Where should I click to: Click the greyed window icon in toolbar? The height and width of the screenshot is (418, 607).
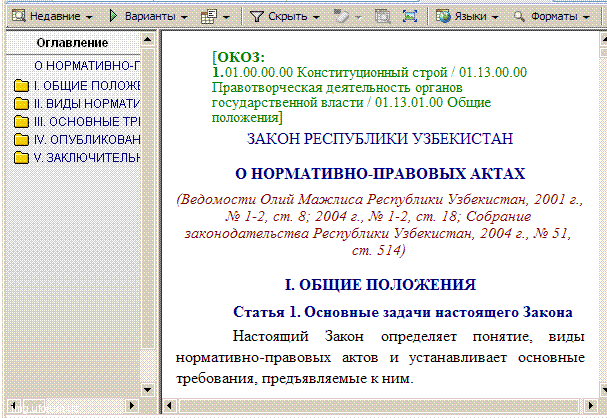point(382,17)
